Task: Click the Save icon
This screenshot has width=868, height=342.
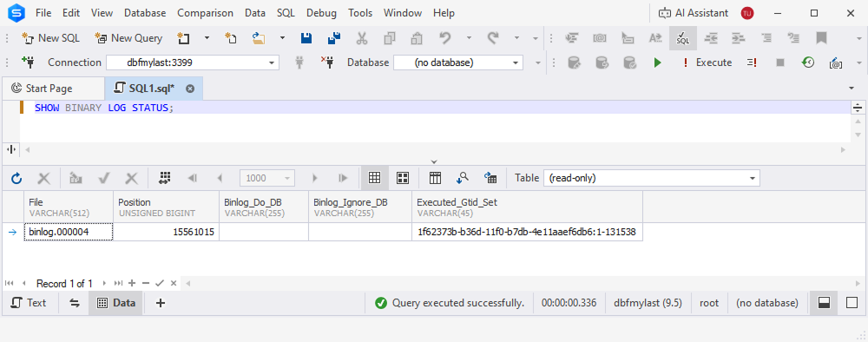Action: (306, 38)
